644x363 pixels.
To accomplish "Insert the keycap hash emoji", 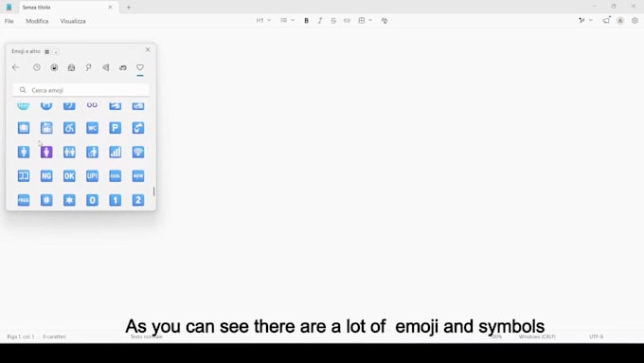I will coord(46,200).
